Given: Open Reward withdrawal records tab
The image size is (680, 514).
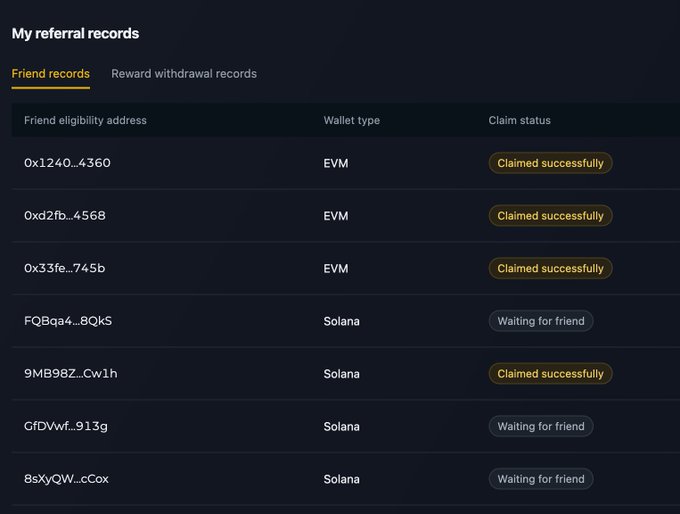Looking at the screenshot, I should (x=184, y=74).
